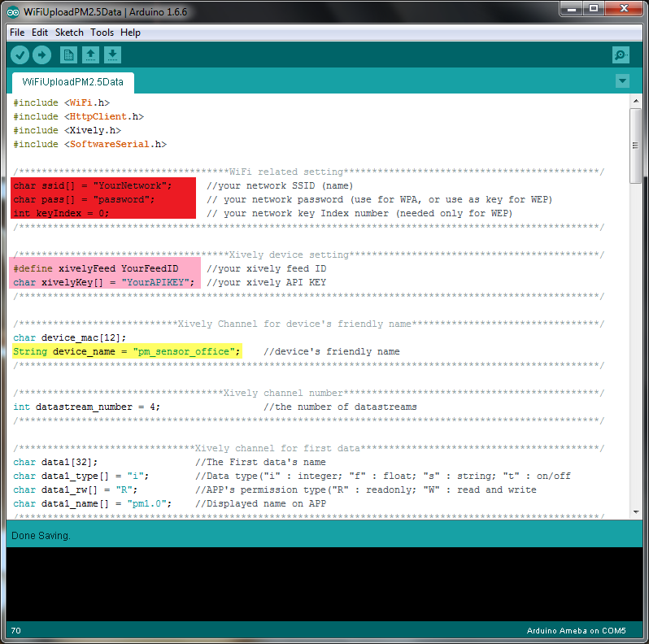Click the '//your xively API KEY' comment
The width and height of the screenshot is (649, 644).
267,283
